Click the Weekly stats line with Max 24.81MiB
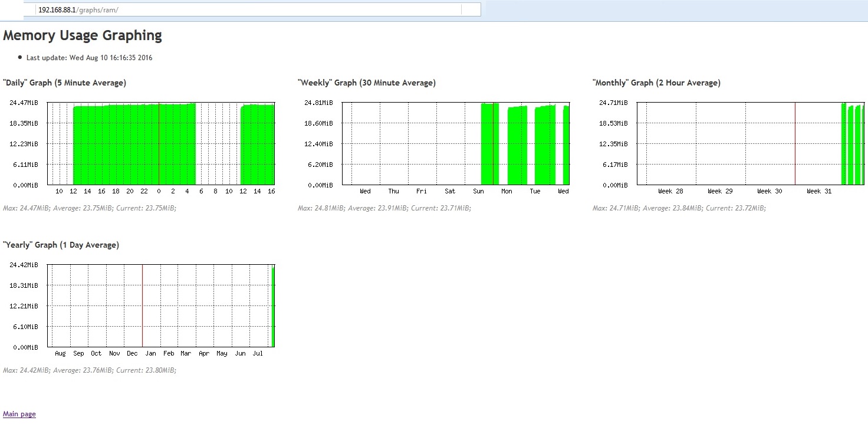 (x=384, y=208)
